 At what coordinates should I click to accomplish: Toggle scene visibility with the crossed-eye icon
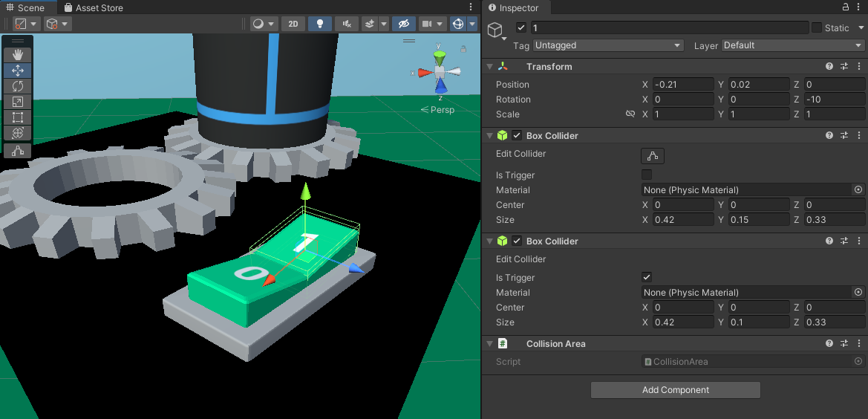(404, 24)
